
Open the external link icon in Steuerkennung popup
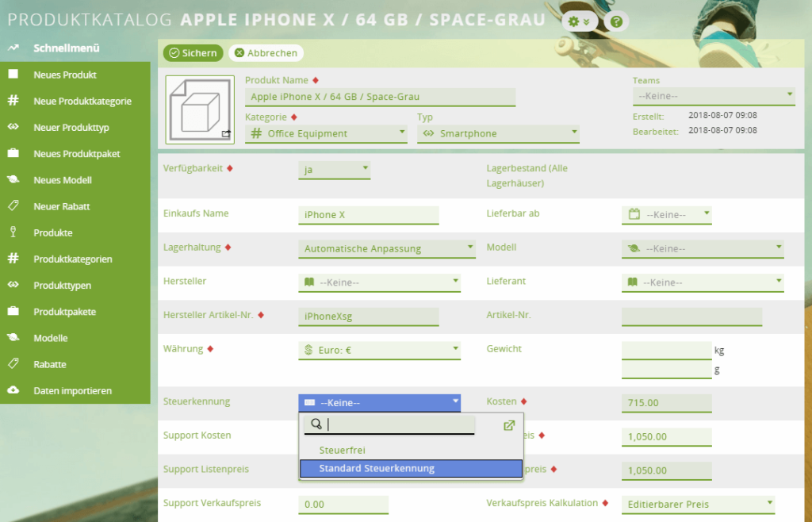click(x=509, y=425)
